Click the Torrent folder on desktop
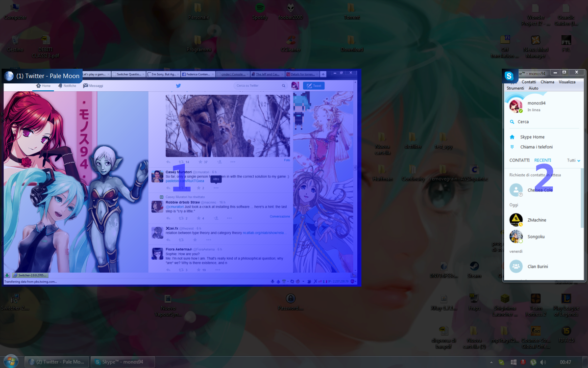 click(351, 12)
